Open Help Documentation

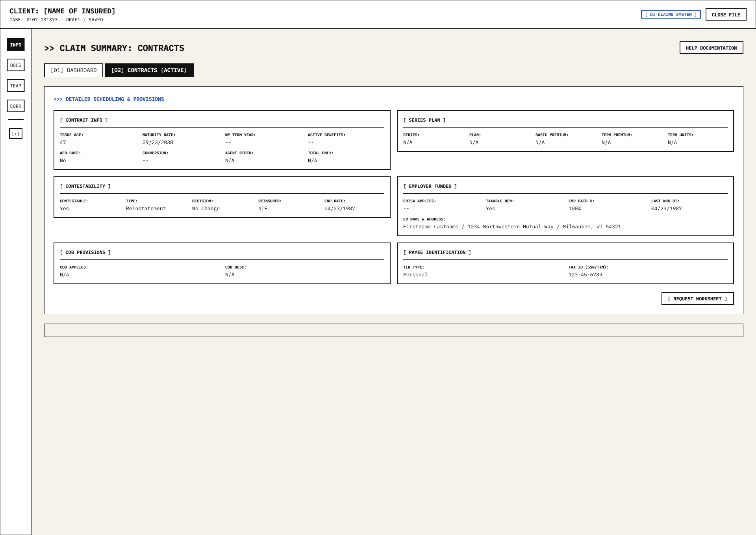coord(712,48)
